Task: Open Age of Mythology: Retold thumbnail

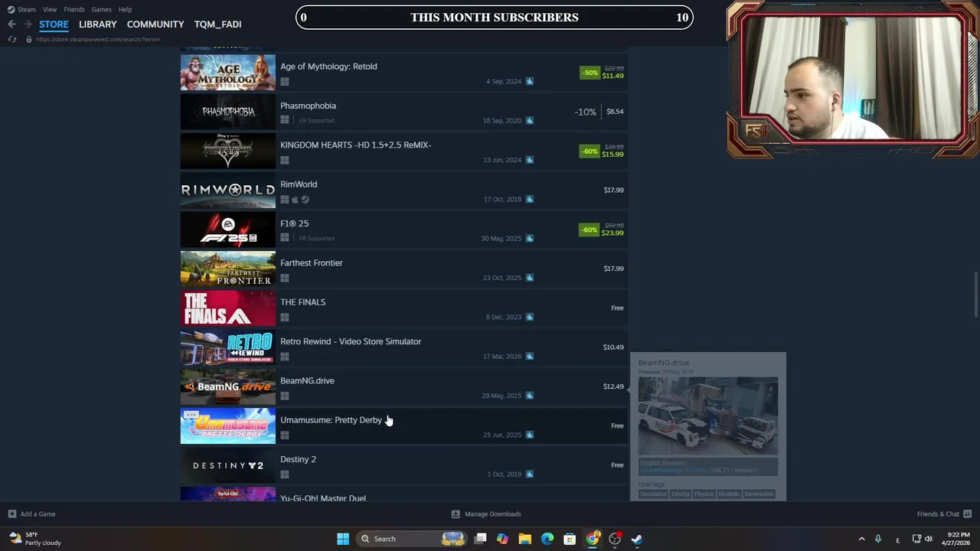Action: 227,73
